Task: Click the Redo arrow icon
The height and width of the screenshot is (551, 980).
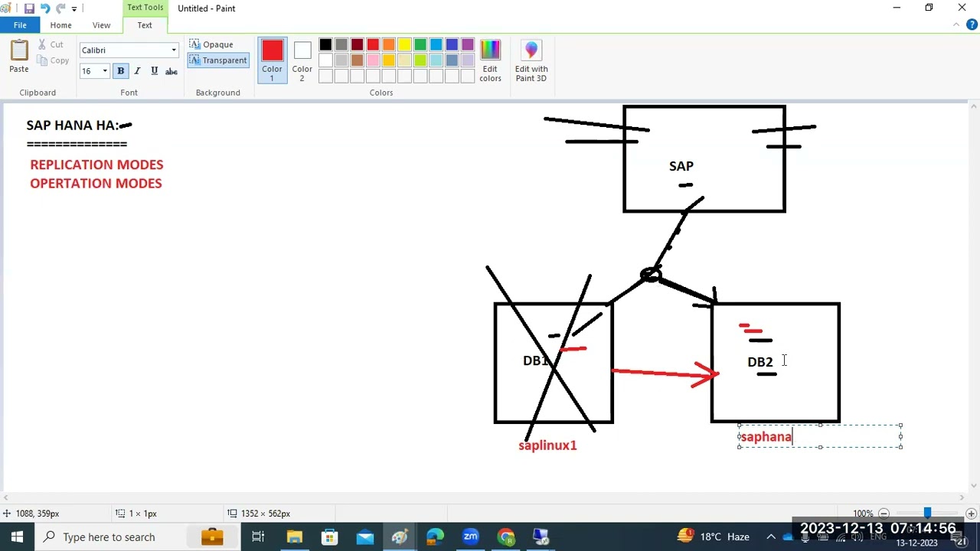Action: coord(60,8)
